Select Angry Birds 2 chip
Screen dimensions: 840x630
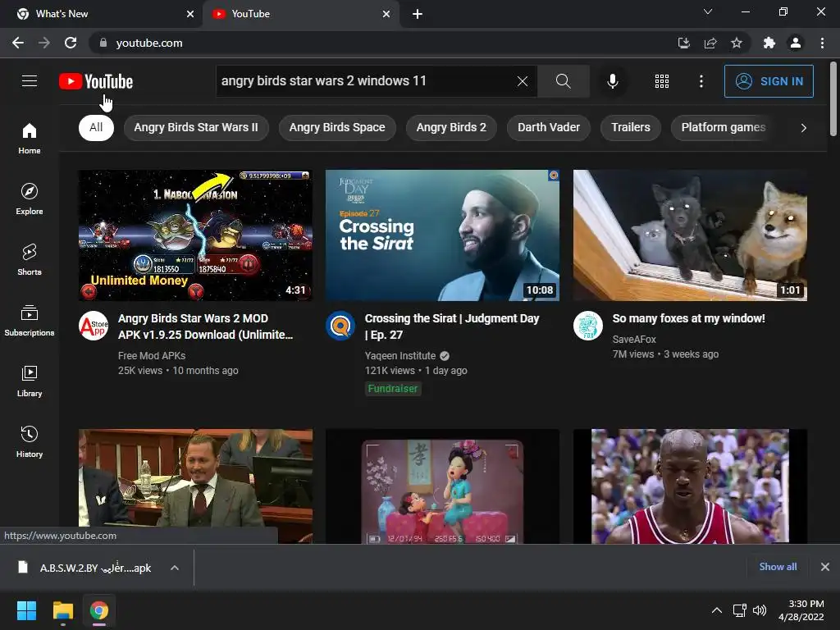(x=451, y=127)
